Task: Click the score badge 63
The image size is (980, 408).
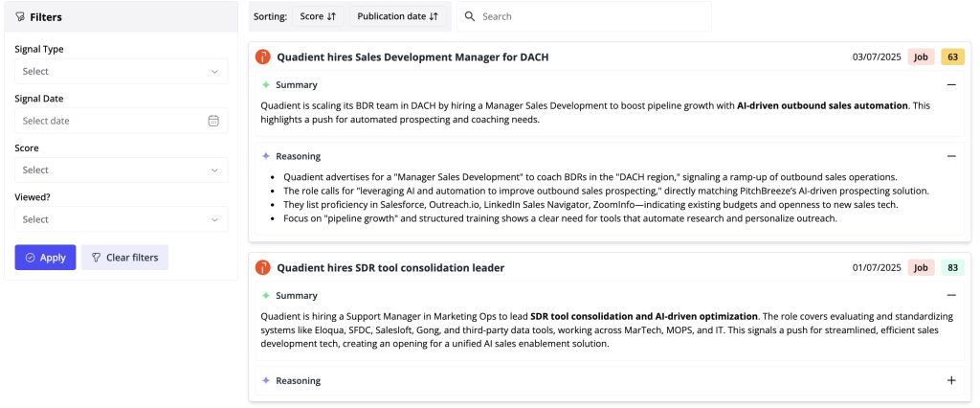Action: [x=952, y=57]
